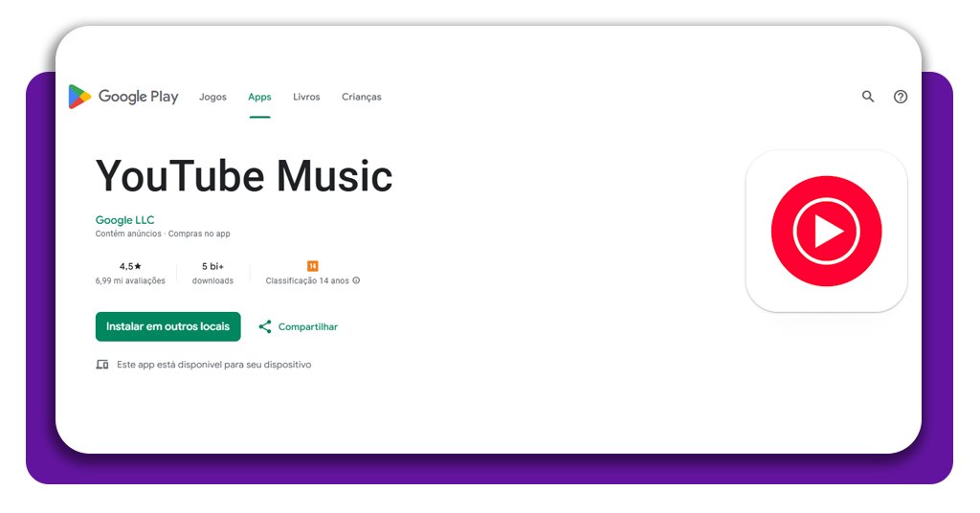This screenshot has height=513, width=980.
Task: Click the Compartilhar link
Action: 307,326
